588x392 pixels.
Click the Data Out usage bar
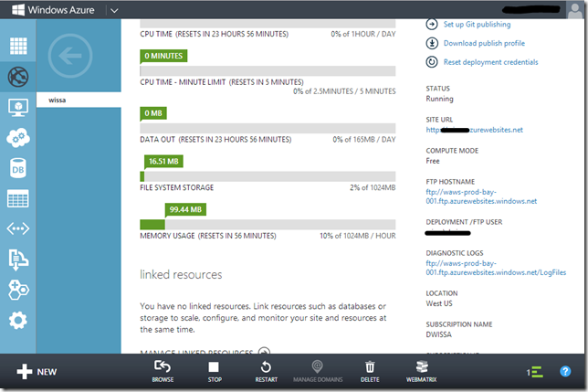click(x=268, y=128)
